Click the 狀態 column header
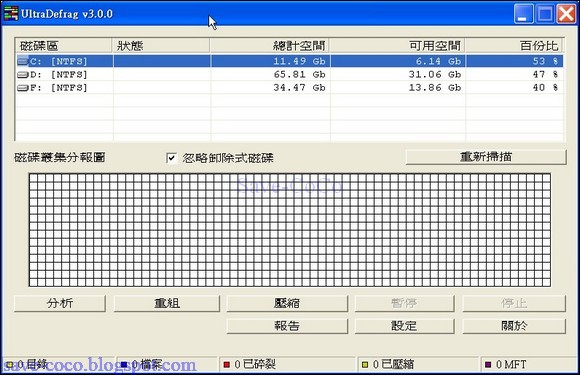 (x=161, y=45)
